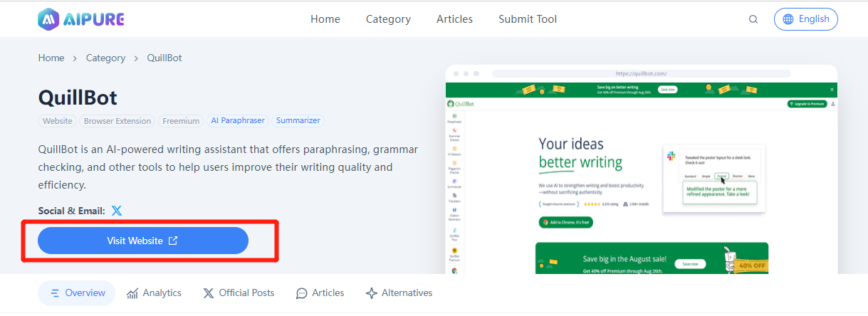Switch to the Official Posts tab
This screenshot has width=868, height=316.
coord(239,293)
